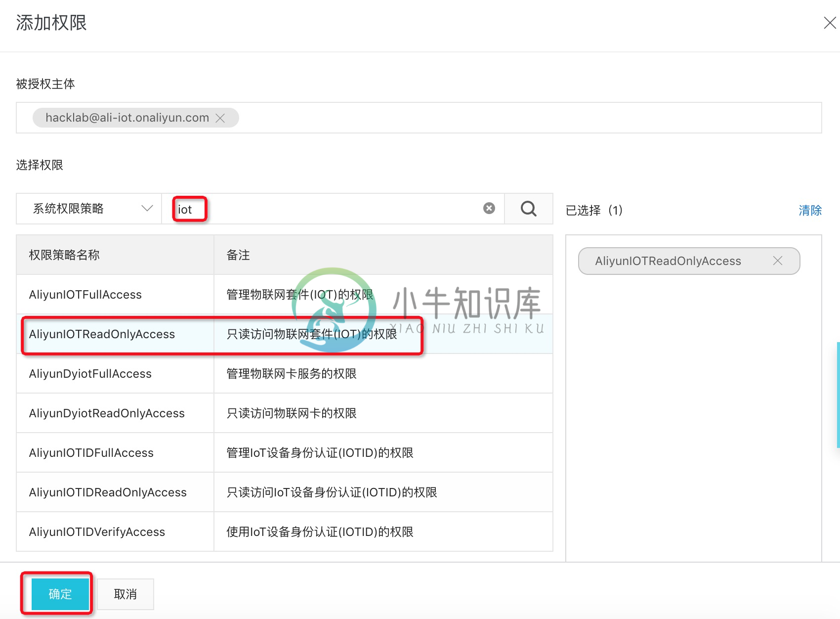Select the AliyunIOTIDReadOnlyAccess policy
Image resolution: width=840 pixels, height=619 pixels.
[285, 492]
